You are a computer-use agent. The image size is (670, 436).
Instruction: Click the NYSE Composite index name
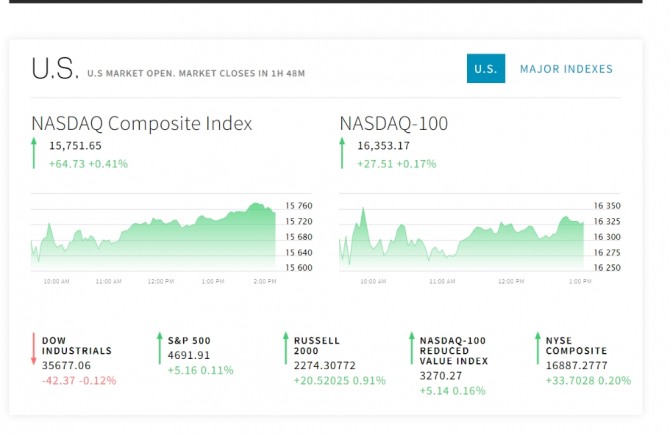point(576,346)
